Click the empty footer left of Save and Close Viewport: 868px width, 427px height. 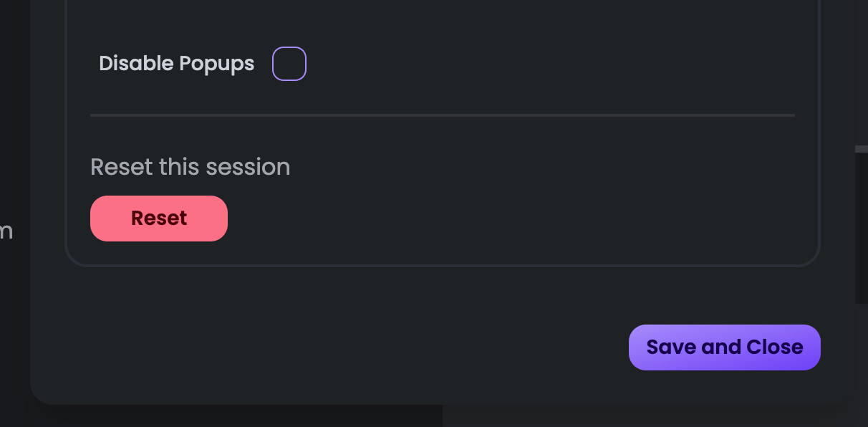pyautogui.click(x=329, y=347)
